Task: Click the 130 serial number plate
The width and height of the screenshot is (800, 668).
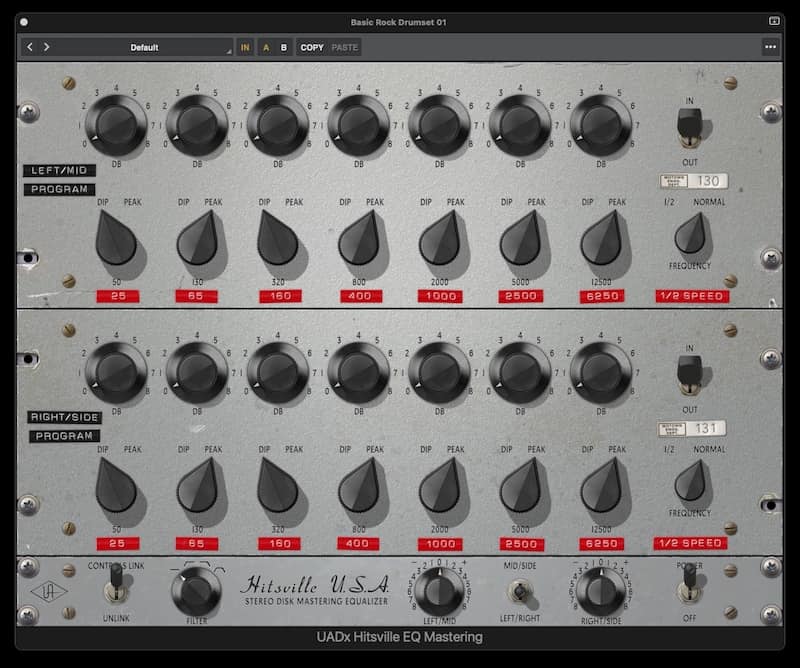Action: click(694, 181)
